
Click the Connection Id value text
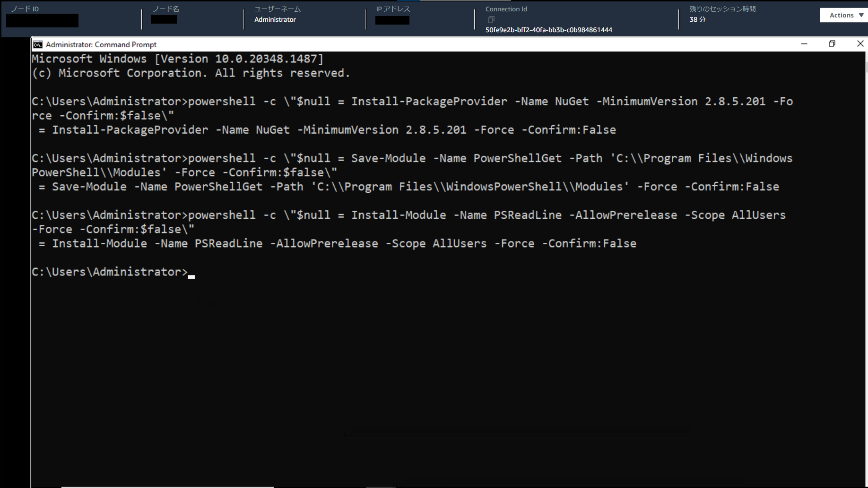coord(548,30)
